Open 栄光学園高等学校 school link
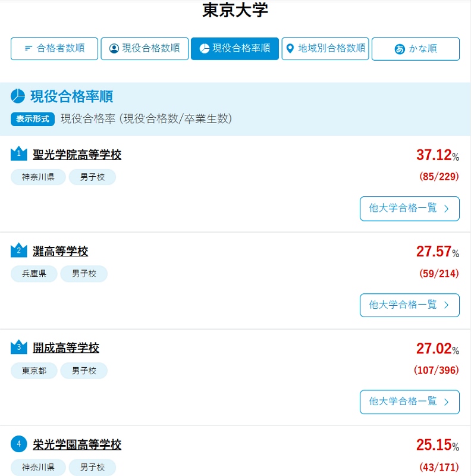 (77, 444)
